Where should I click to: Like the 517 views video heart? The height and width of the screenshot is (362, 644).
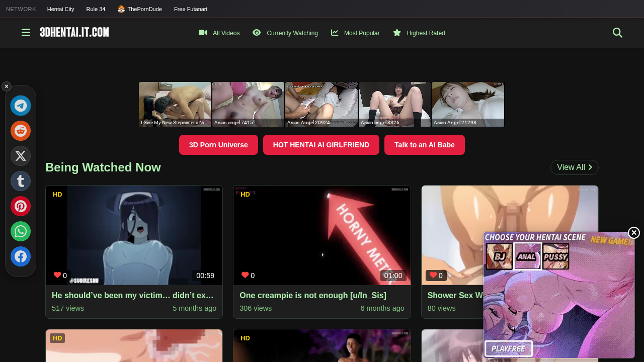pos(57,275)
